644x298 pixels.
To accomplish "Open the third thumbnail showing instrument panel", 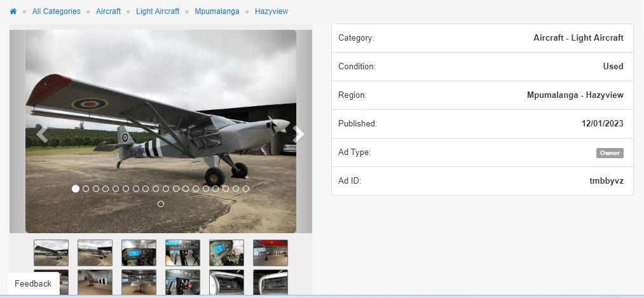I will 139,253.
